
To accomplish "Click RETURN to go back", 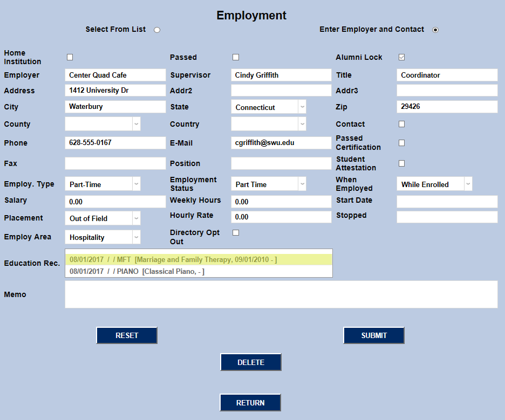I will click(250, 402).
